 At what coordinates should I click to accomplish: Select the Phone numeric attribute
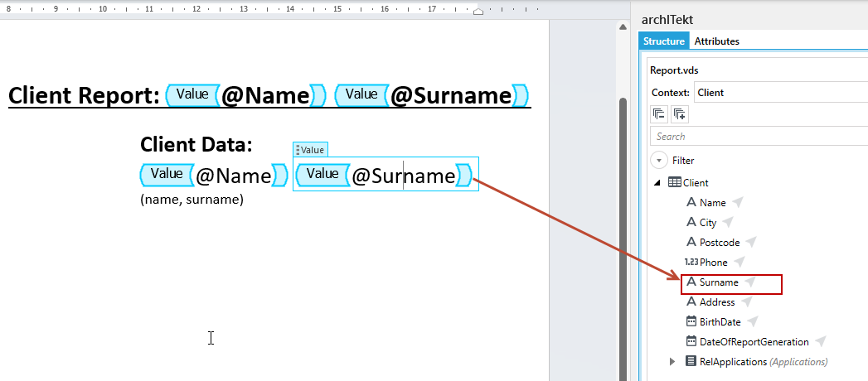(x=714, y=262)
